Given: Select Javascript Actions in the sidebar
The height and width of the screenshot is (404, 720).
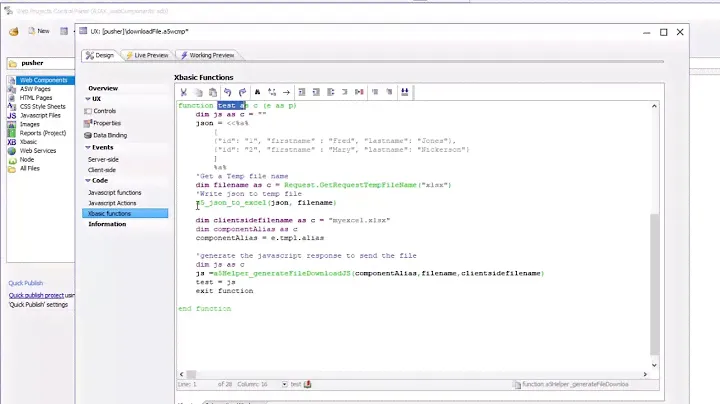Looking at the screenshot, I should [x=111, y=203].
